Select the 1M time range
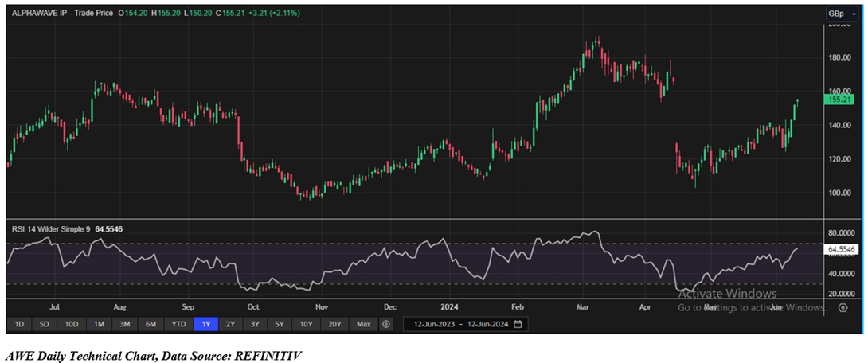Viewport: 868px width, 363px height. 100,324
